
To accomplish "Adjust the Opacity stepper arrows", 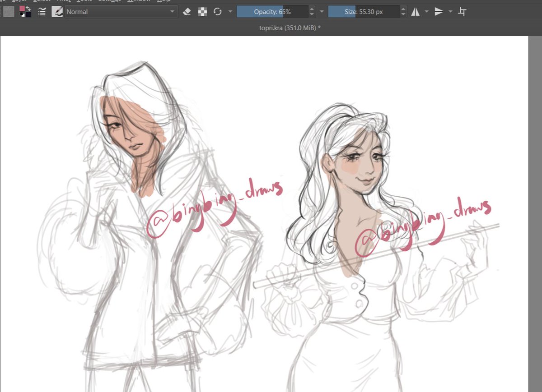I will click(312, 12).
